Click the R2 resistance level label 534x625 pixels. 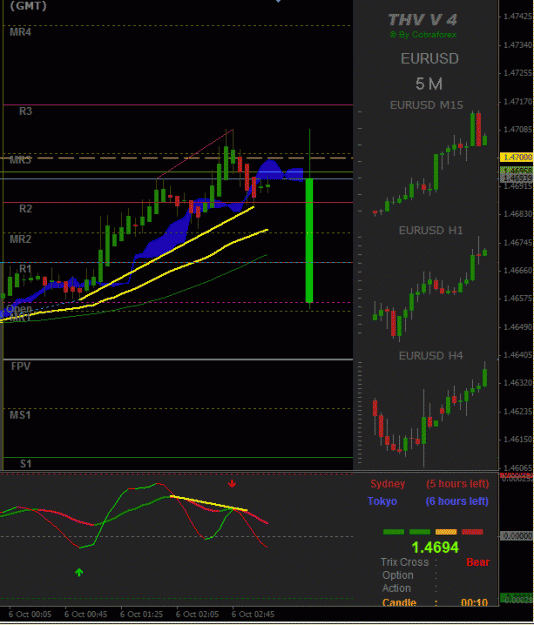(26, 208)
